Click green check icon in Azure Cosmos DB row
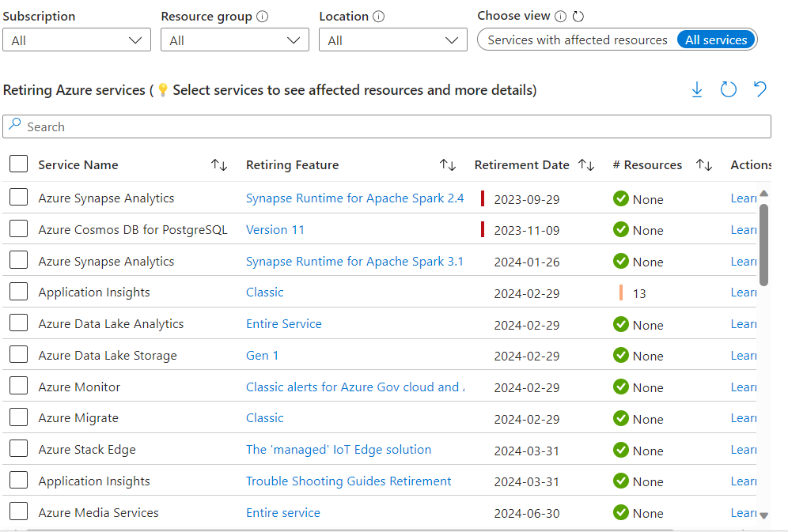 621,230
